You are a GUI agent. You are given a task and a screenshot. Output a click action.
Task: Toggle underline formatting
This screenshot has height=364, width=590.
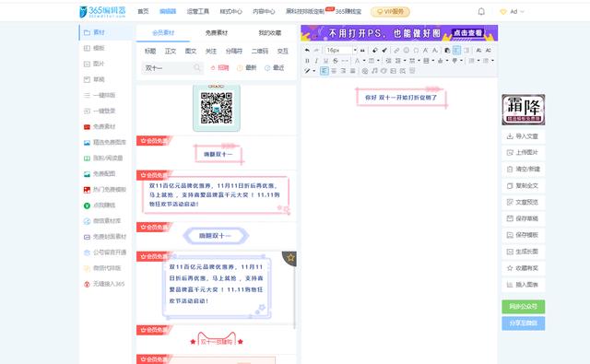tap(325, 61)
